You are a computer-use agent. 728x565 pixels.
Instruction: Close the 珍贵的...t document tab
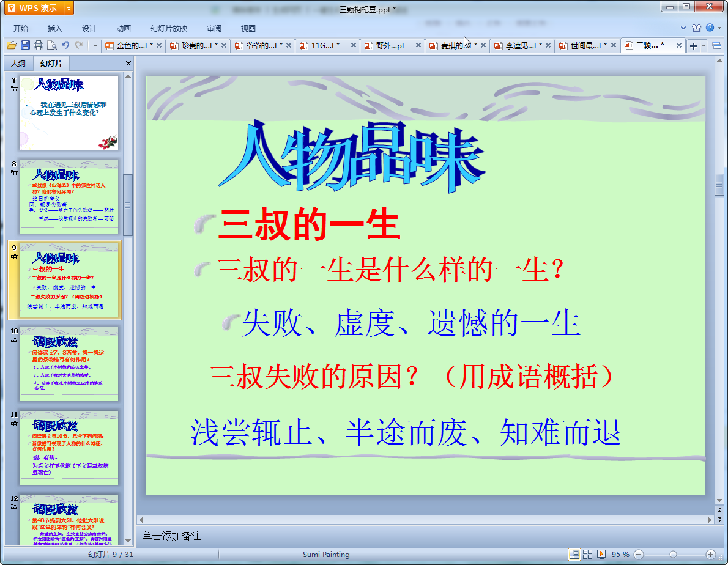[224, 45]
